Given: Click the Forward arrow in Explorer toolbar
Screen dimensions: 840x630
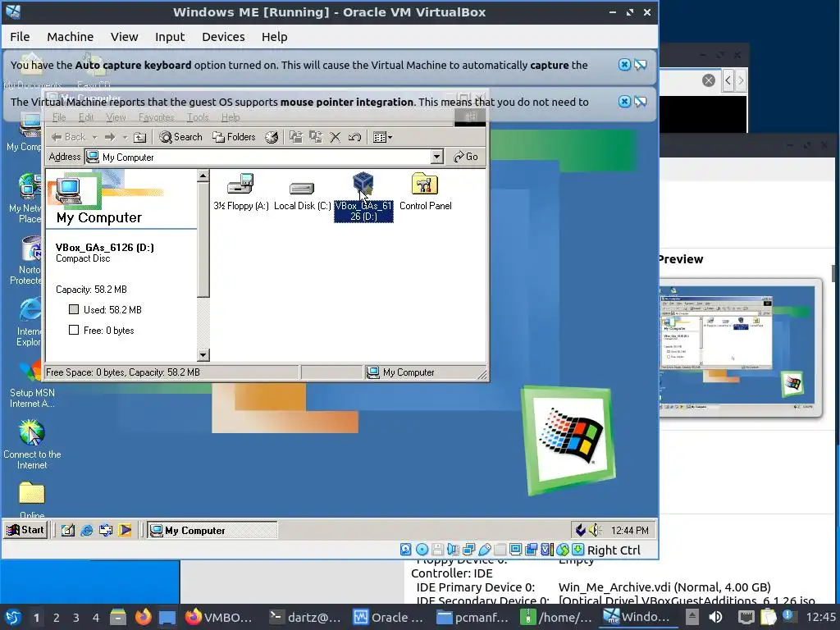Looking at the screenshot, I should point(110,137).
